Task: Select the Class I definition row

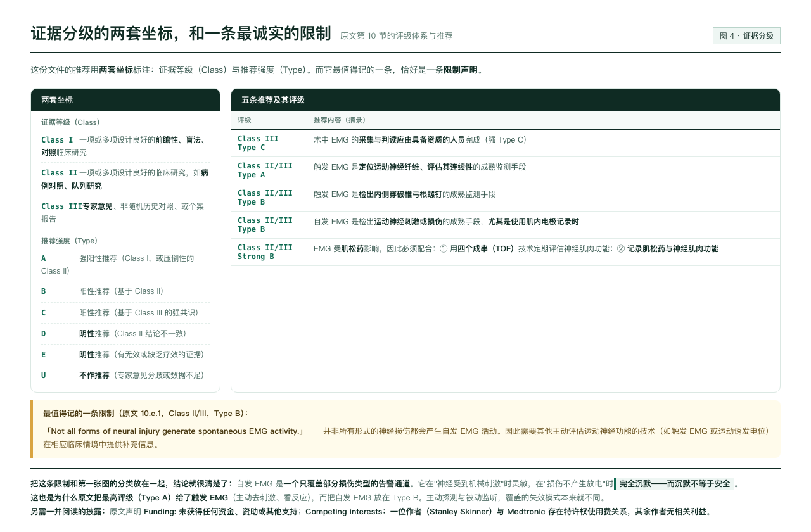Action: pyautogui.click(x=125, y=146)
